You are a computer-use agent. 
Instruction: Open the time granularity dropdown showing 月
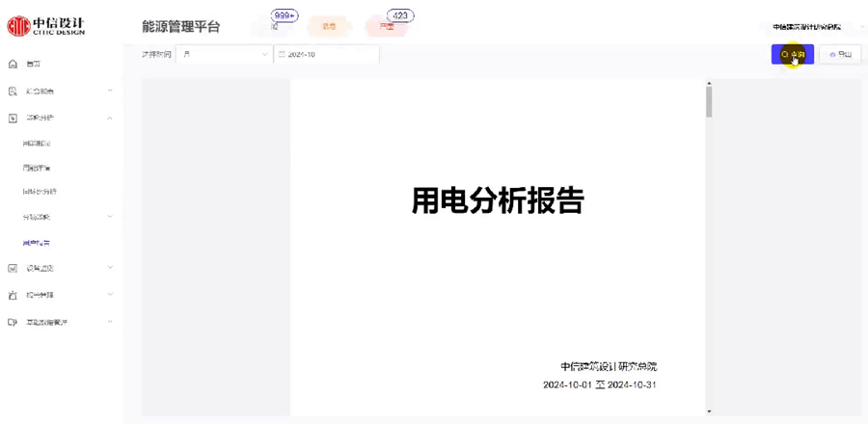click(x=224, y=55)
